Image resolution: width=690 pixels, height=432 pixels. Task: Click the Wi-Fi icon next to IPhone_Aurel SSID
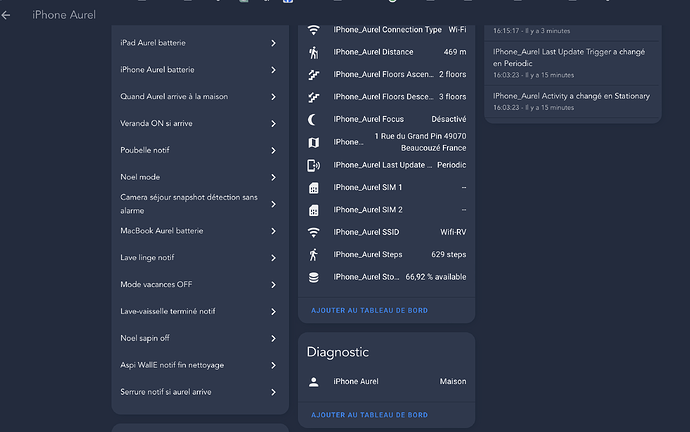click(x=313, y=232)
